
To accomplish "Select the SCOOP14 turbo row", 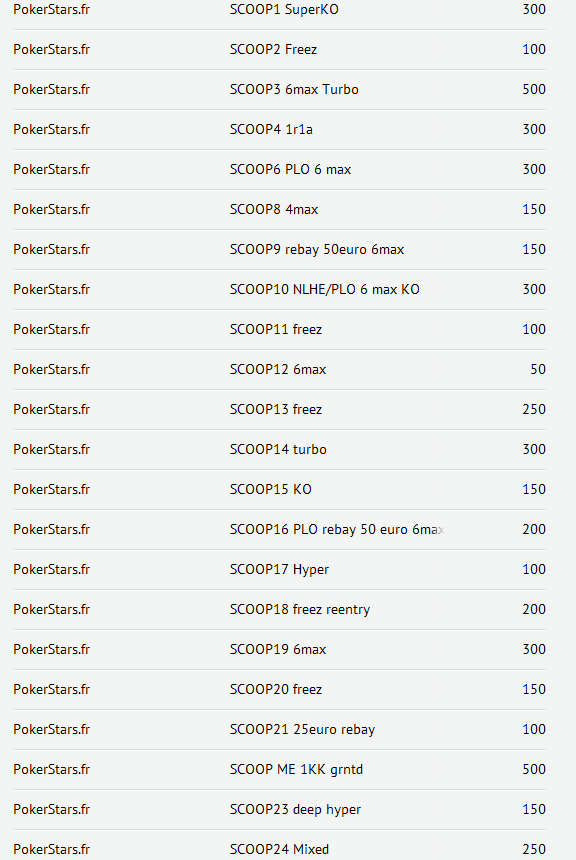I will (x=279, y=450).
